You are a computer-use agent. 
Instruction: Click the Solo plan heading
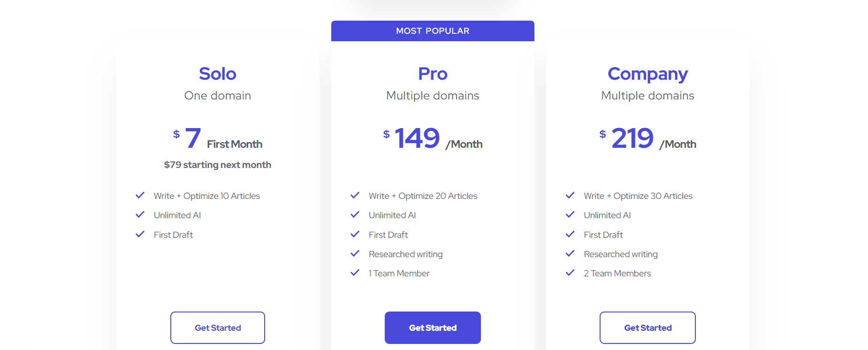pyautogui.click(x=218, y=74)
